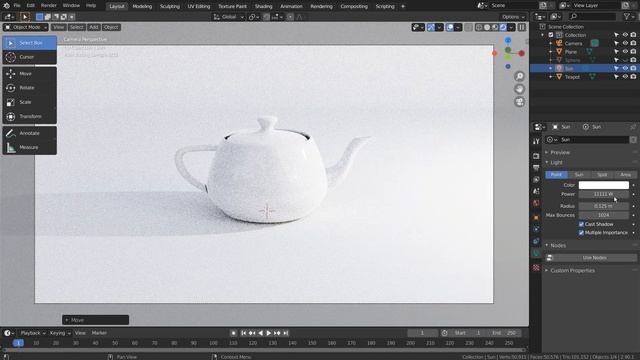Switch to the Scripting workspace tab

coord(385,6)
